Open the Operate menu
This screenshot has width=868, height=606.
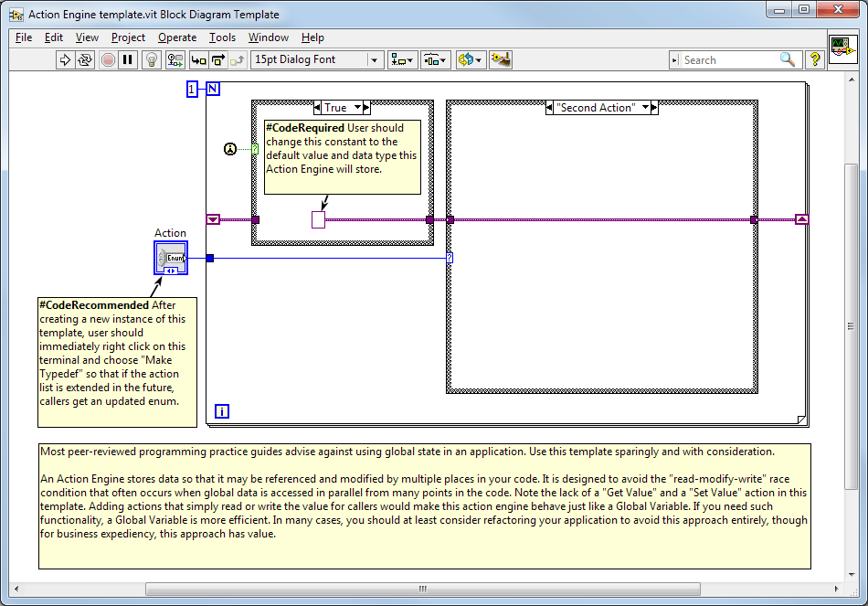[x=177, y=37]
